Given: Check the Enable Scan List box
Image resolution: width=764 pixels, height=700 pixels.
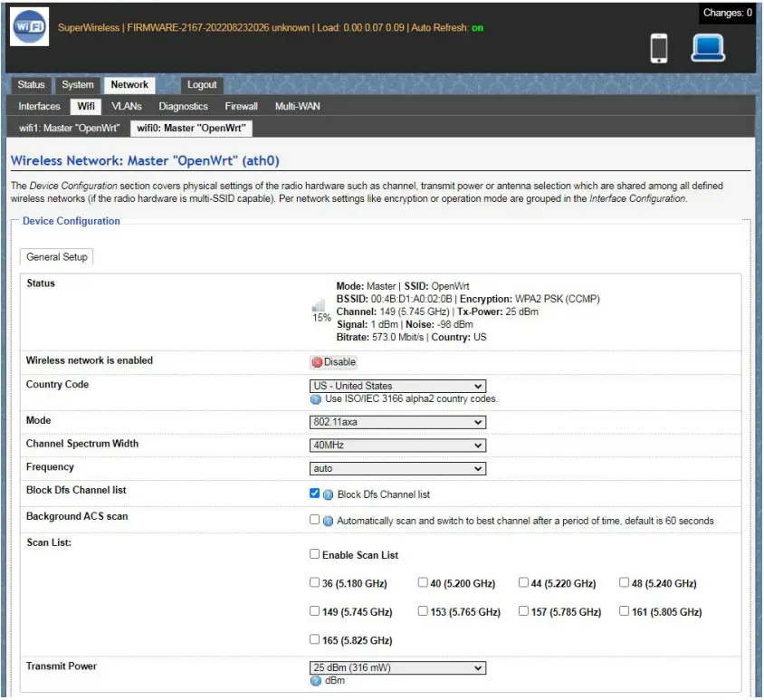Looking at the screenshot, I should click(x=315, y=554).
